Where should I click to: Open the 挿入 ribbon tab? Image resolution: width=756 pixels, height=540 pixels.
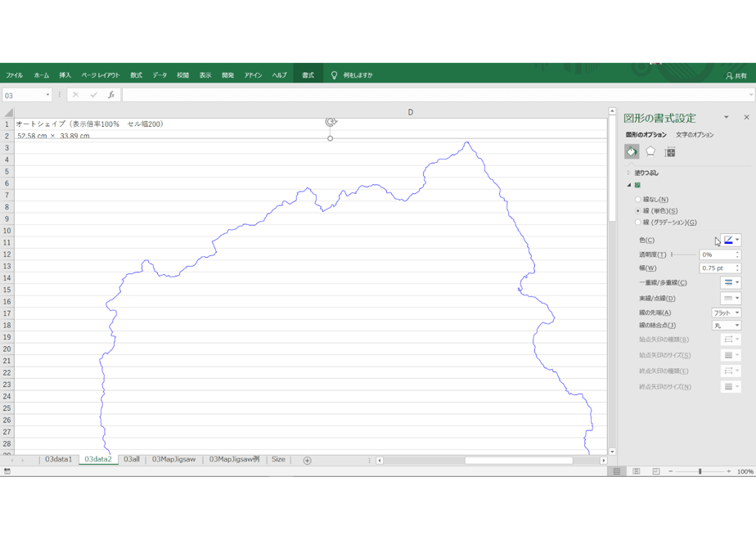pos(65,75)
